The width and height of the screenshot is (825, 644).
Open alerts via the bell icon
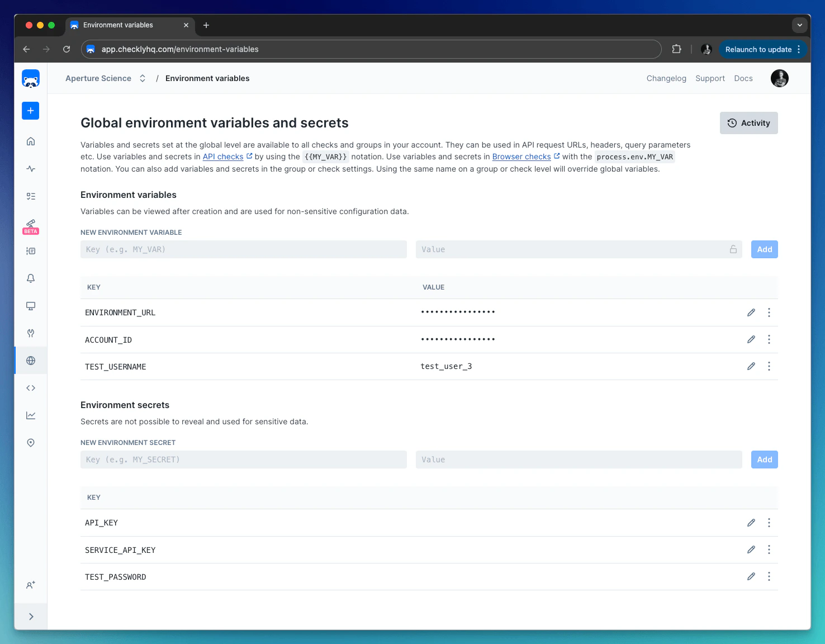click(x=31, y=278)
